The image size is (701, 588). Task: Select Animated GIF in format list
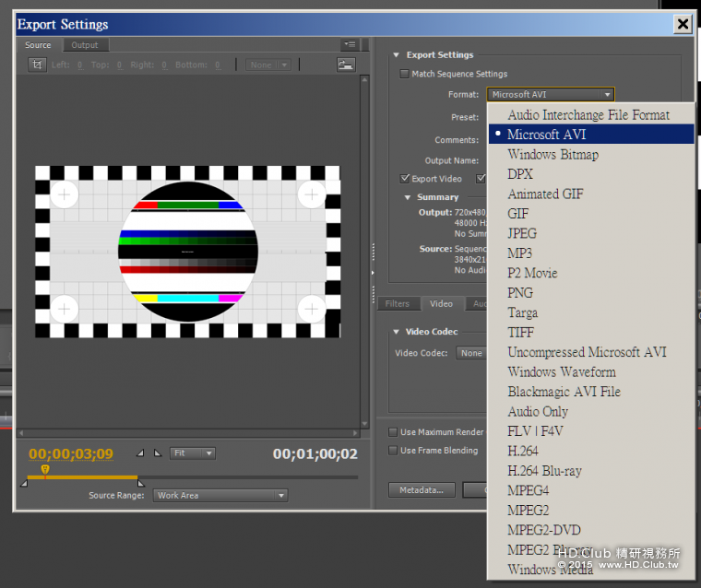coord(545,194)
